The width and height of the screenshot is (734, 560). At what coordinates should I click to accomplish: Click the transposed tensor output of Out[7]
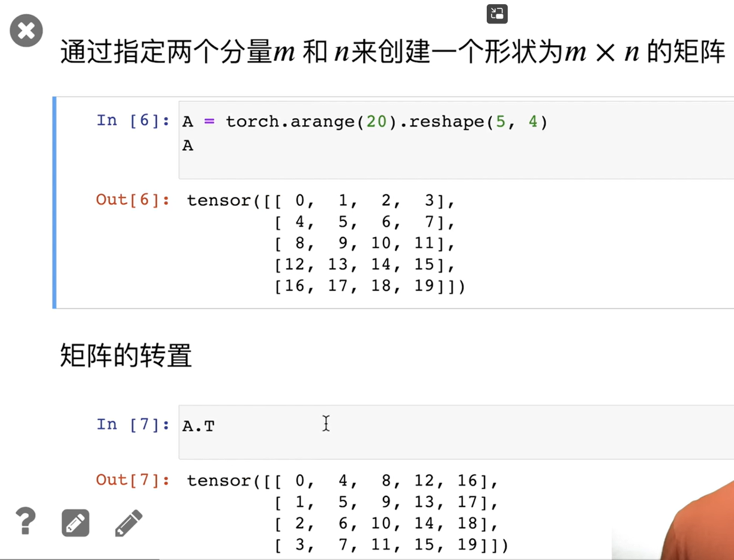tap(347, 513)
